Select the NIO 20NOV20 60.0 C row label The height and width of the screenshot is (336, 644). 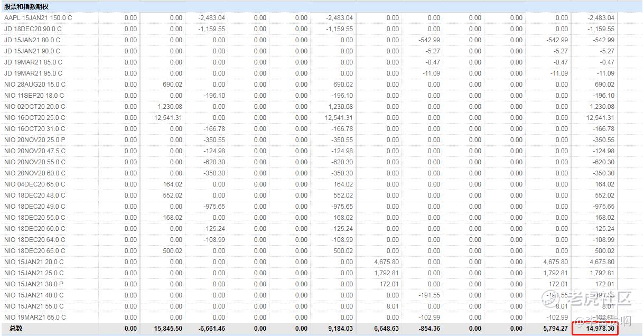[x=35, y=173]
